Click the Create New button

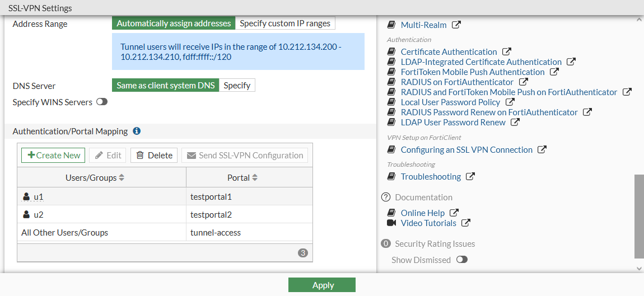[x=53, y=156]
